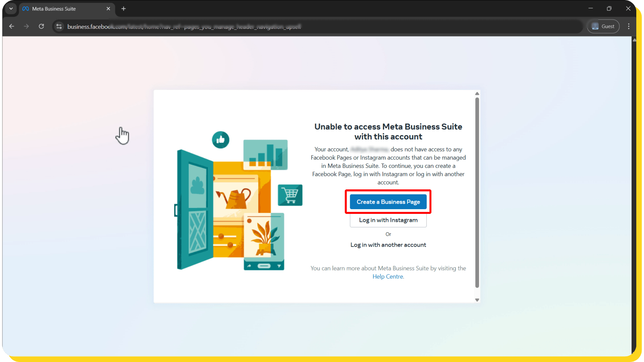Click the browser back arrow
This screenshot has width=644, height=362.
click(11, 26)
